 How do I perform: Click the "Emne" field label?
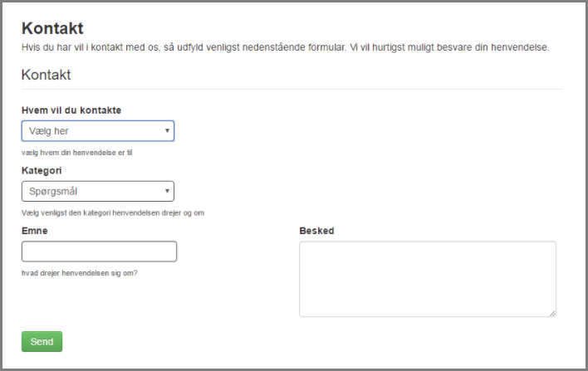pos(34,230)
